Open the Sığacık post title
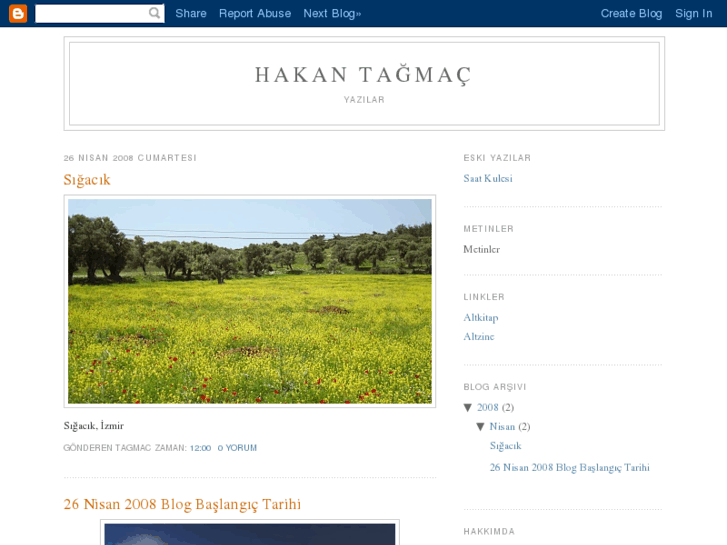 click(87, 180)
